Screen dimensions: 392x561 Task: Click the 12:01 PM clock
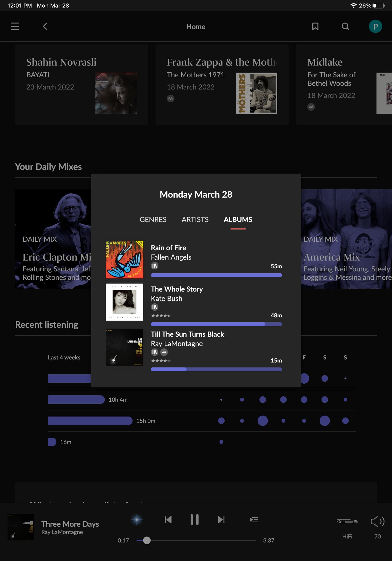(x=20, y=5)
